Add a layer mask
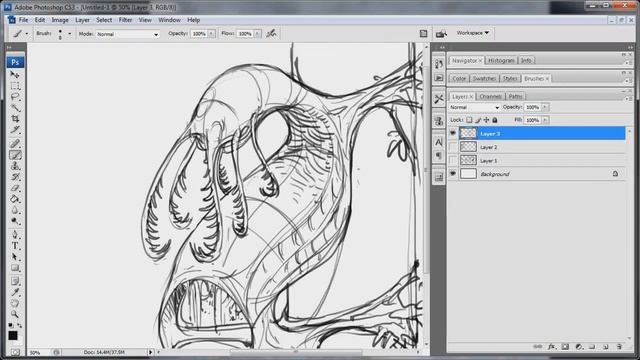Screen dimensions: 640x360 565,347
